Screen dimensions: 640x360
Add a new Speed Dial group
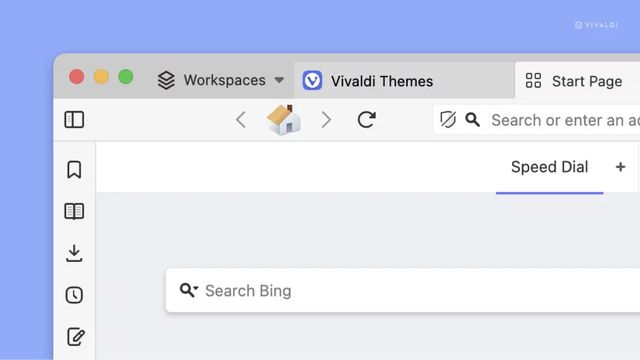tap(620, 167)
